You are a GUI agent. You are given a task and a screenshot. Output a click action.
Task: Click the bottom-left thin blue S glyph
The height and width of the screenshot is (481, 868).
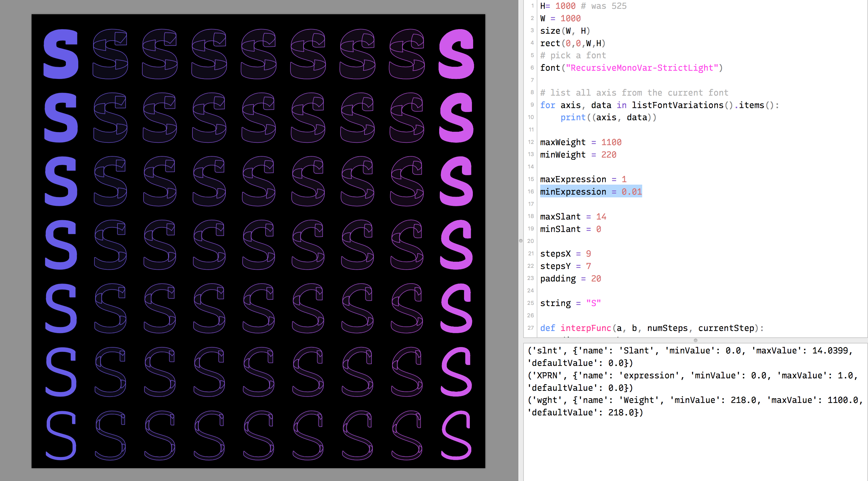[61, 435]
